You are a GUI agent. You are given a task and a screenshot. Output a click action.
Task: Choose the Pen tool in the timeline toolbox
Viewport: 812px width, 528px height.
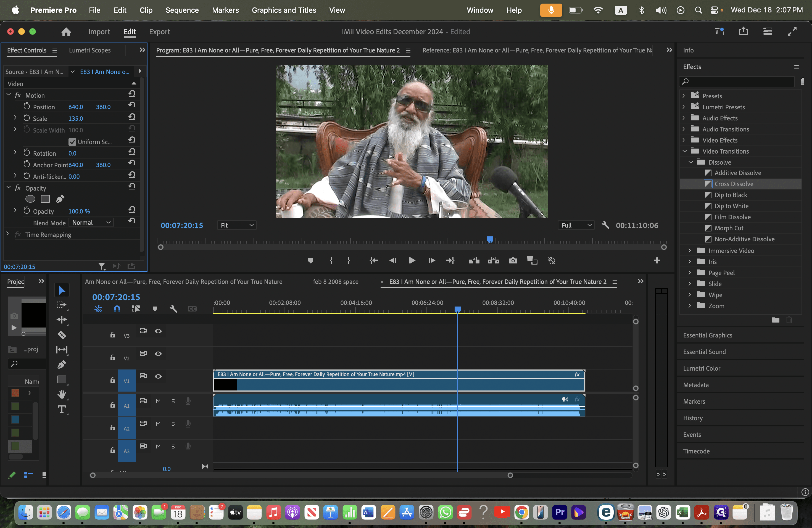62,364
